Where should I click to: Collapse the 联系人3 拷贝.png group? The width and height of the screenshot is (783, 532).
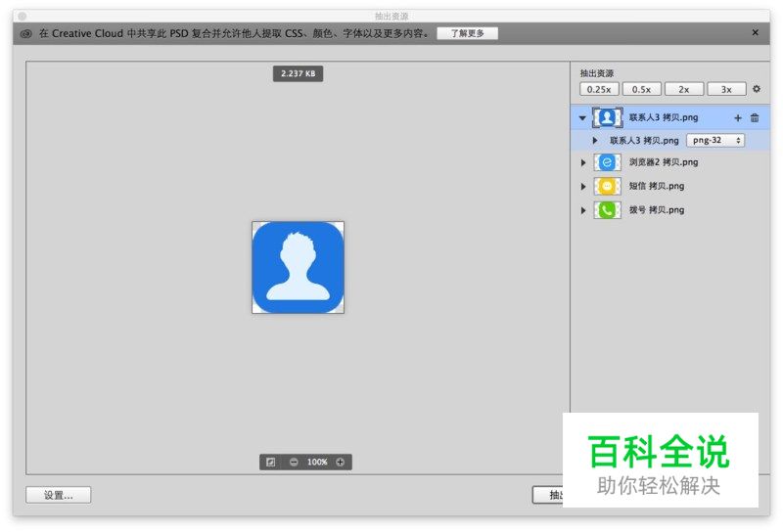point(582,118)
